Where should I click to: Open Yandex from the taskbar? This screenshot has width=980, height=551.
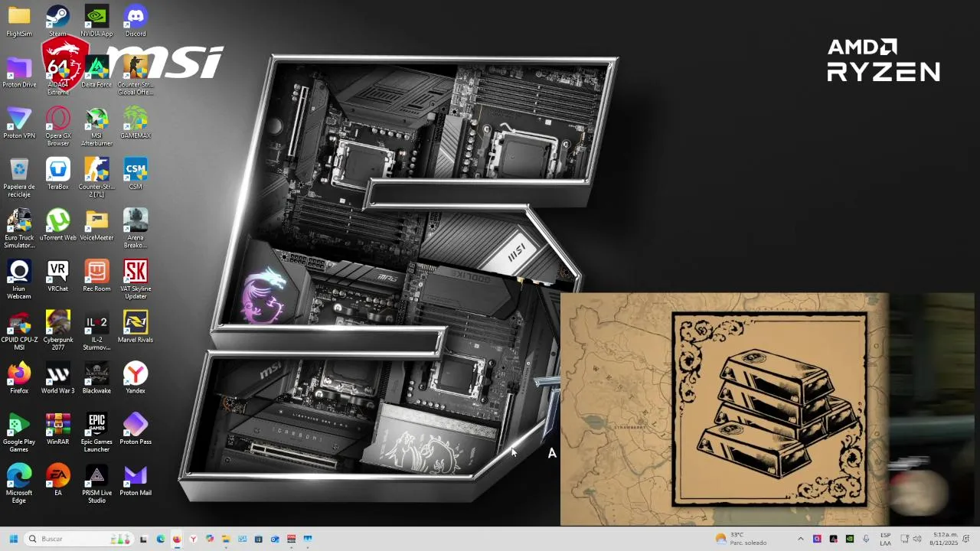click(193, 539)
